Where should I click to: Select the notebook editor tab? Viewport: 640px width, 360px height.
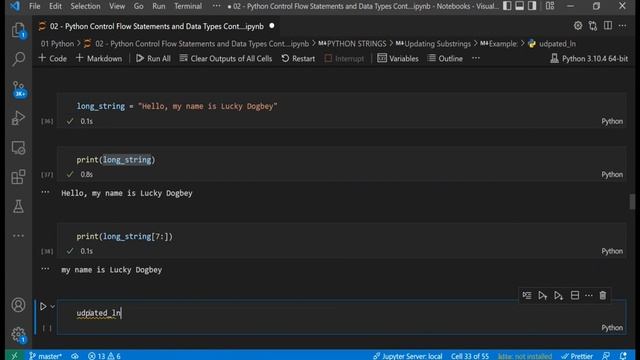pyautogui.click(x=157, y=26)
